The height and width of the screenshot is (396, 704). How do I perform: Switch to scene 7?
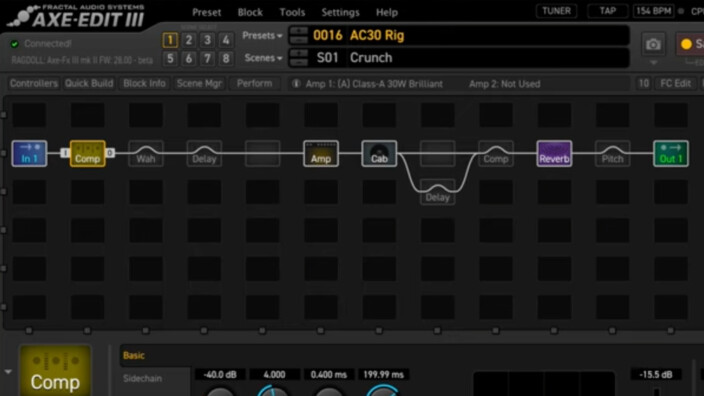click(x=207, y=58)
